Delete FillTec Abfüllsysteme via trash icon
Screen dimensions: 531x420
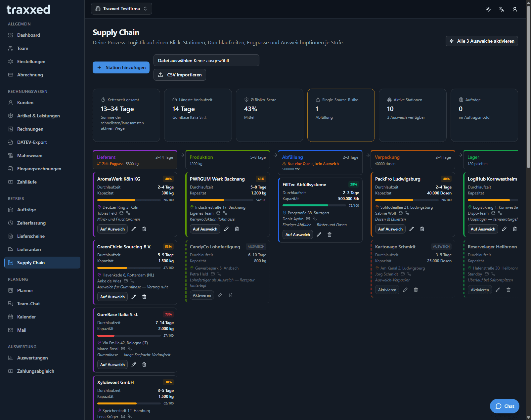(x=330, y=234)
